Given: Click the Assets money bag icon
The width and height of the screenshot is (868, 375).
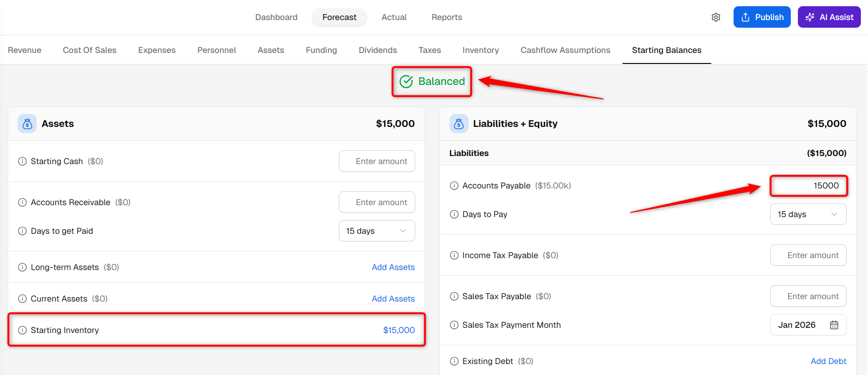Looking at the screenshot, I should point(27,124).
